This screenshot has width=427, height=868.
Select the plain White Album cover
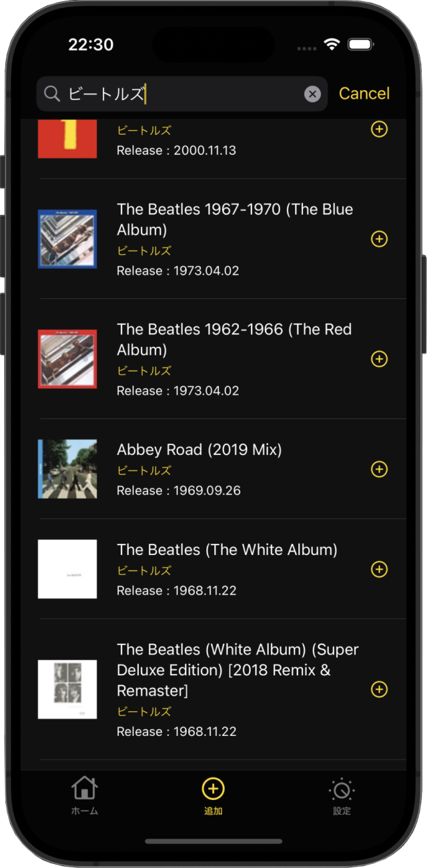(x=67, y=569)
